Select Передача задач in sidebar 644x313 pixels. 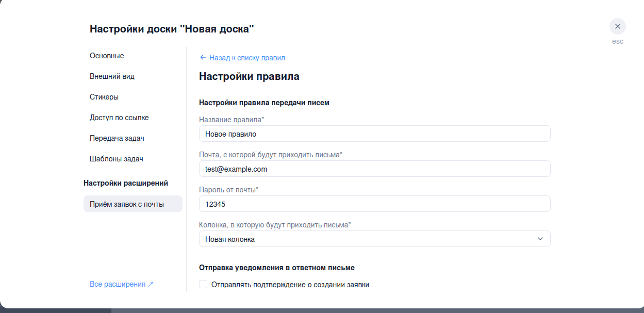[117, 138]
